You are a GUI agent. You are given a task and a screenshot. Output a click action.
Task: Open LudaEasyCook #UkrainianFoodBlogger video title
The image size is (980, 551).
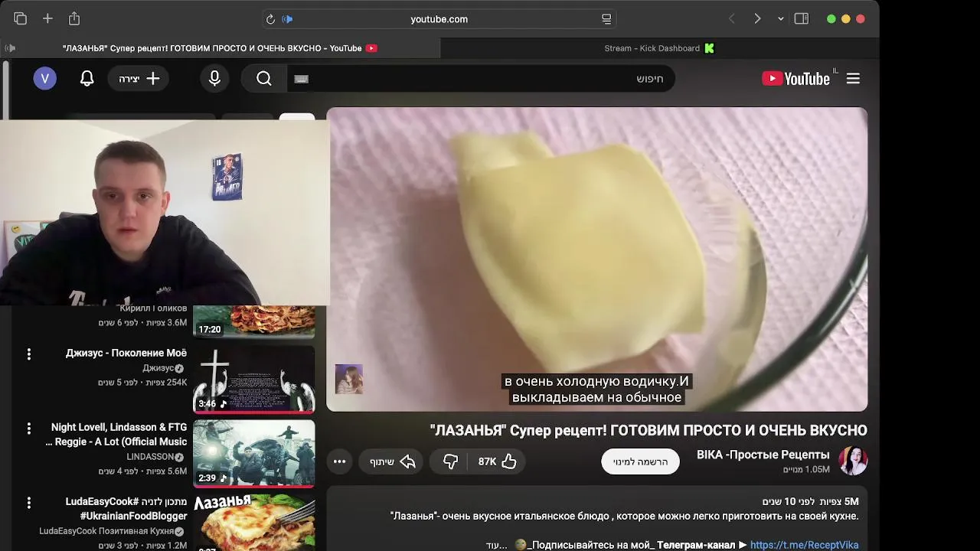[126, 509]
